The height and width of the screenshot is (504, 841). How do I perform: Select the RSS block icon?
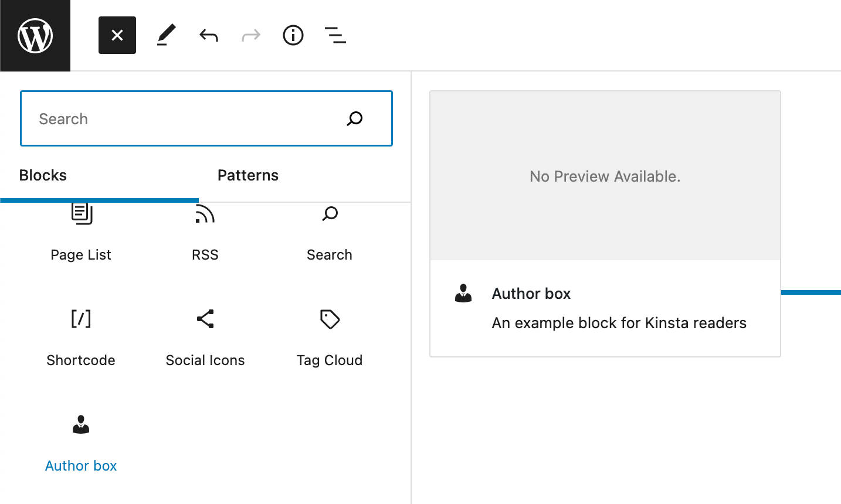click(x=205, y=214)
